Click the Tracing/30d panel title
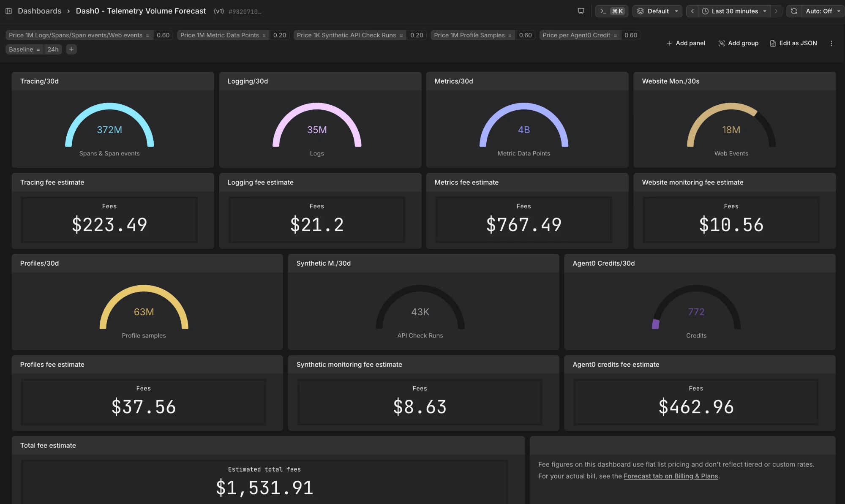The image size is (845, 504). pos(39,81)
